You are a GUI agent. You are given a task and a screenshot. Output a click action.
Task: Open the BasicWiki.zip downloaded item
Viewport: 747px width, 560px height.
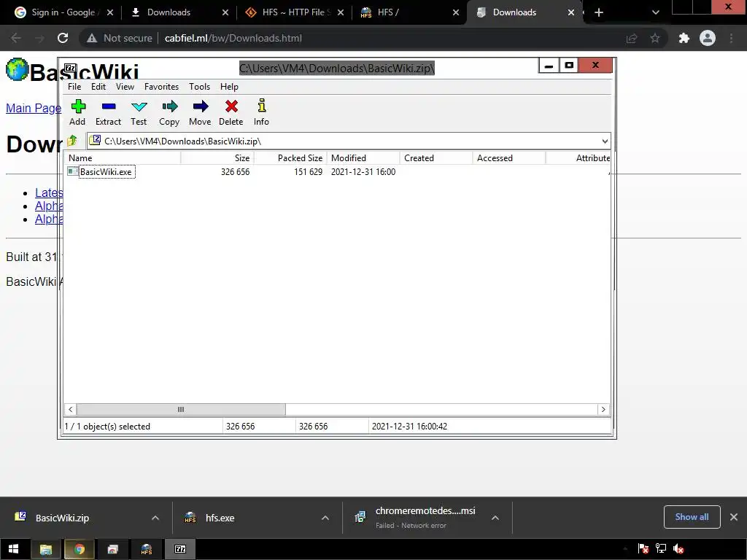[x=62, y=518]
